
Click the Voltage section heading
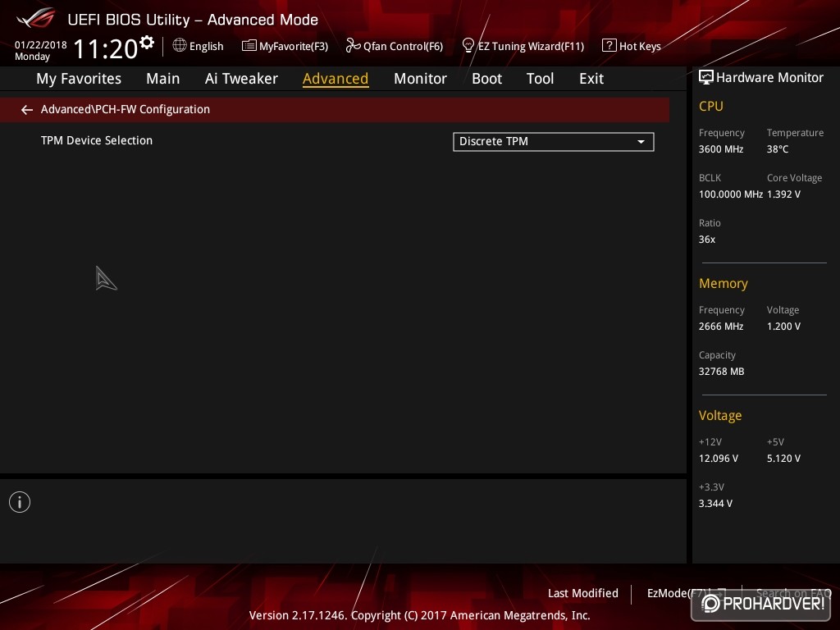[x=720, y=416]
